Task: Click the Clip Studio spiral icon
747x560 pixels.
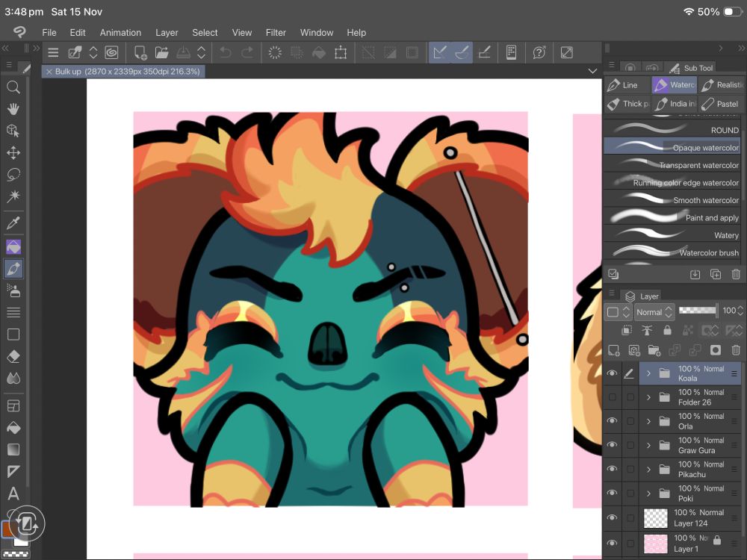Action: (x=111, y=52)
